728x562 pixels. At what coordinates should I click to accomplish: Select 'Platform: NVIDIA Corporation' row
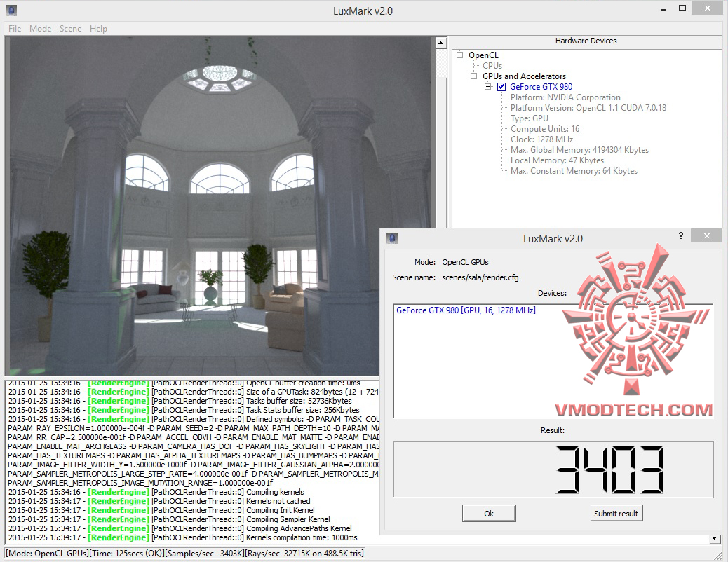pyautogui.click(x=565, y=97)
